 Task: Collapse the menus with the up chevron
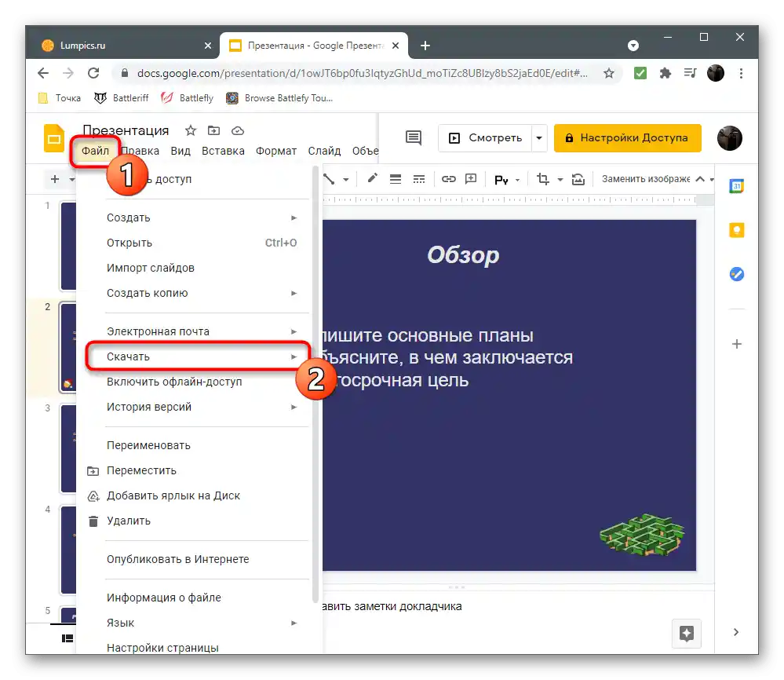coord(700,178)
